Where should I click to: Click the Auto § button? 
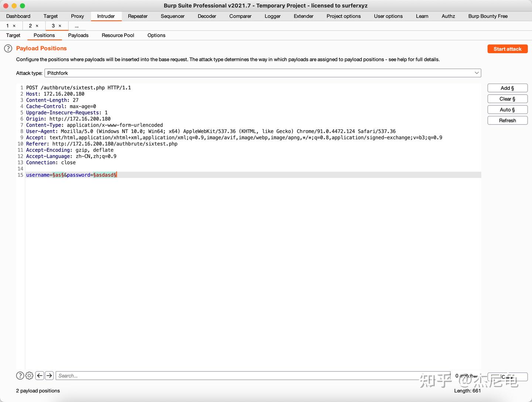pos(508,110)
